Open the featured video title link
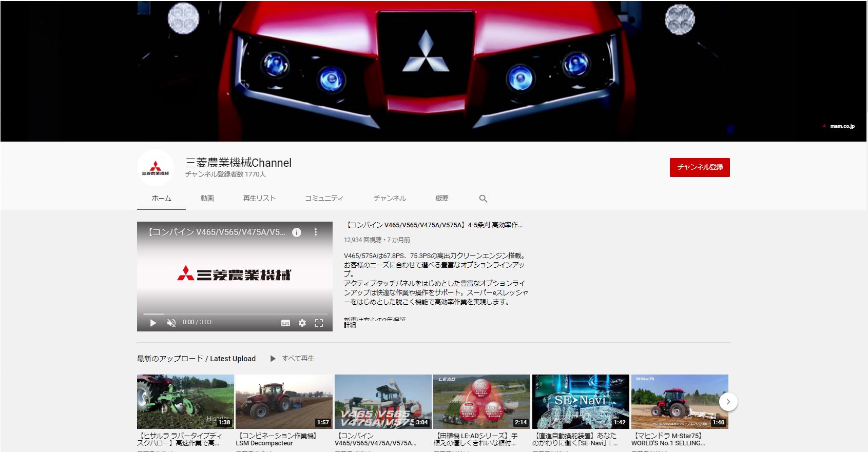 pyautogui.click(x=434, y=225)
